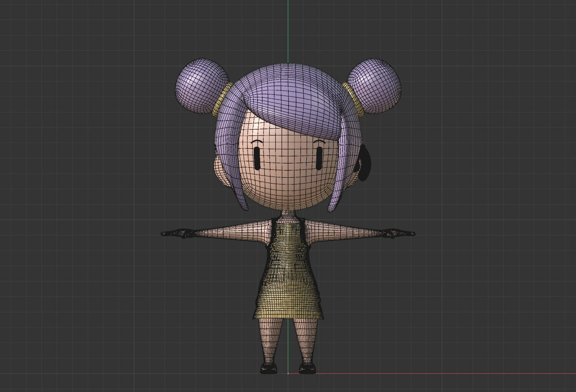Select the hand at left arm tip
Screen dimensions: 576x392
[176, 233]
